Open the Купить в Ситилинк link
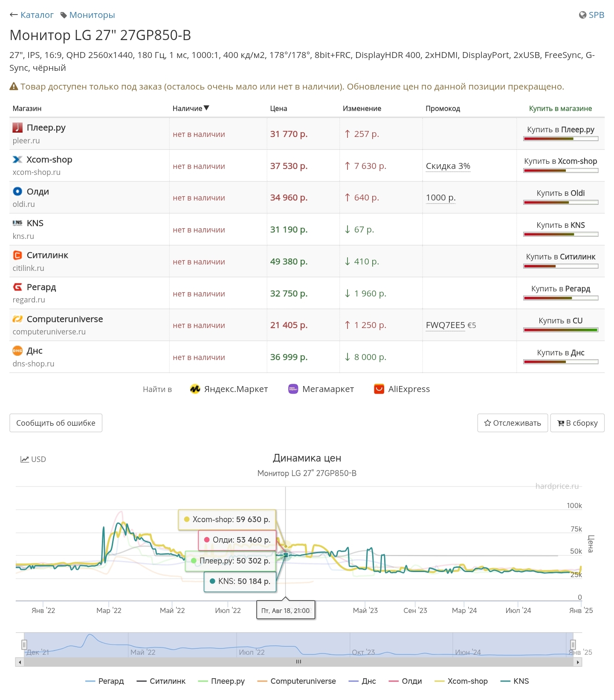Image resolution: width=614 pixels, height=700 pixels. (x=561, y=257)
